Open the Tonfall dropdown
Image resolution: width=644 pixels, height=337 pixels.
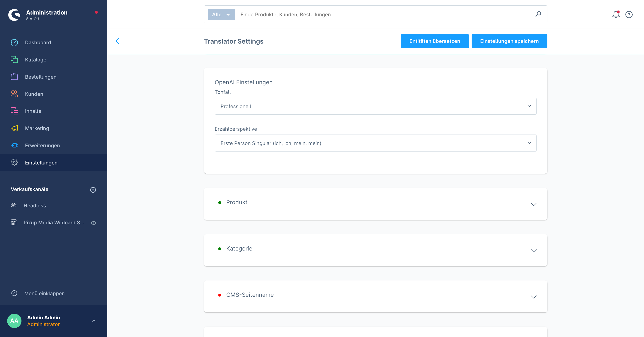375,106
